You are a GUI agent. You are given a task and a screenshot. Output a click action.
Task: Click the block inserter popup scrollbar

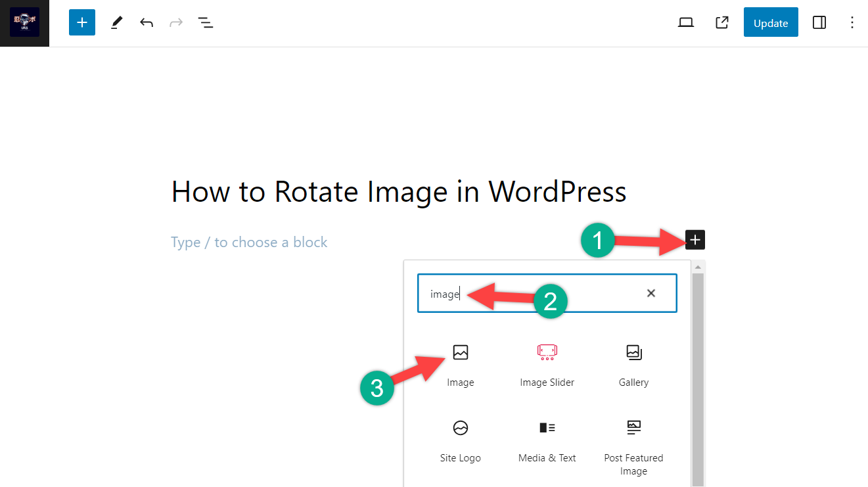coord(698,380)
